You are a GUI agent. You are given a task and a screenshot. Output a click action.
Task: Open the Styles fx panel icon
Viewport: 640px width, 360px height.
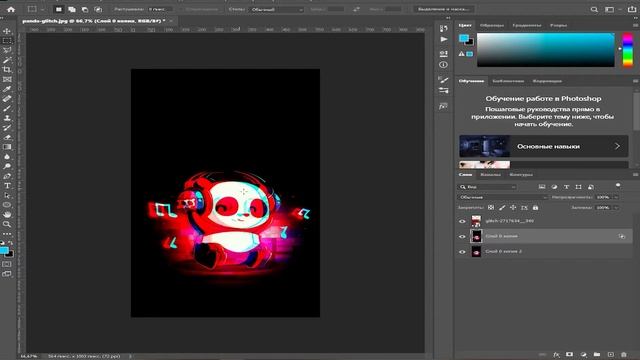444,106
